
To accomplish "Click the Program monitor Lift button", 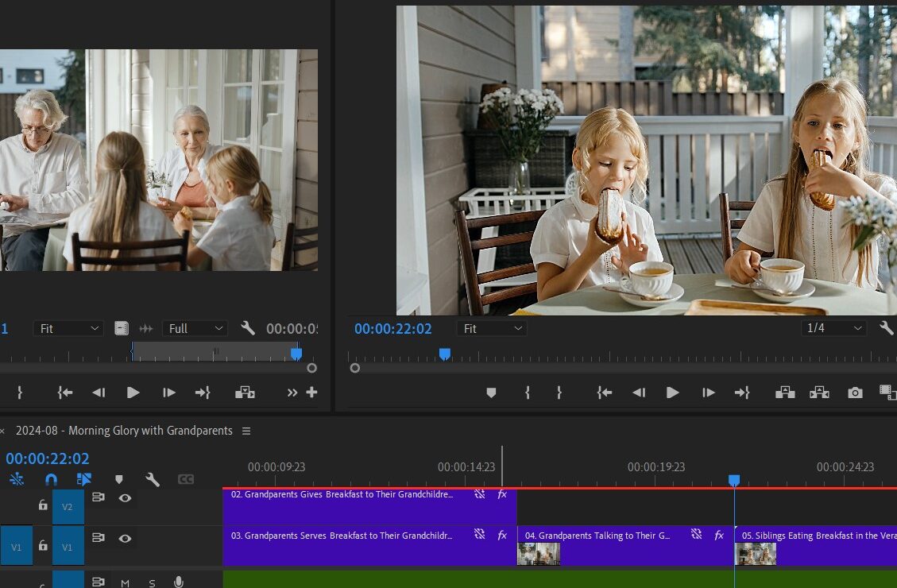I will click(785, 393).
